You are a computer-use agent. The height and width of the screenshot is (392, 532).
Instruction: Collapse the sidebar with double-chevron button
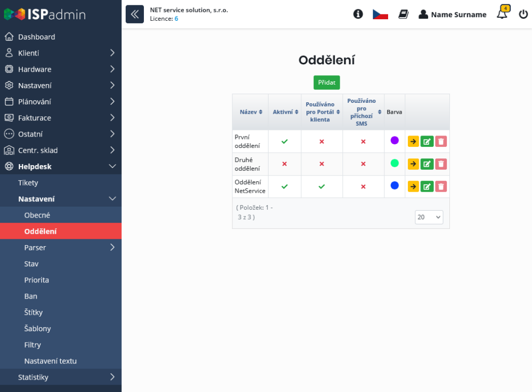(x=135, y=14)
